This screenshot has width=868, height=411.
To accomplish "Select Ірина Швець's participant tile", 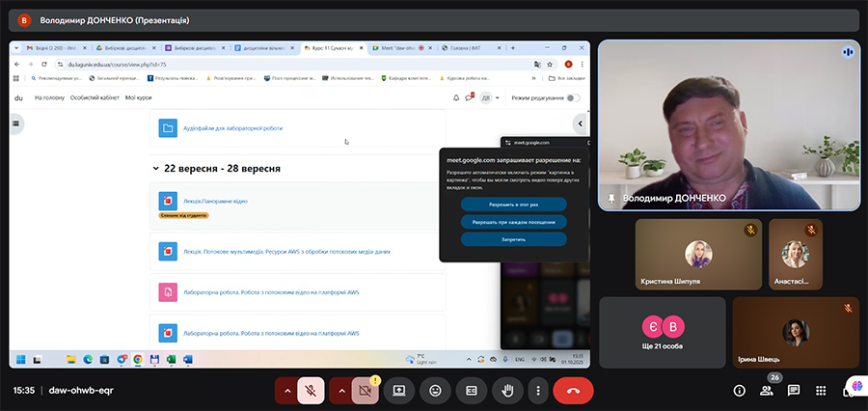I will pos(796,332).
